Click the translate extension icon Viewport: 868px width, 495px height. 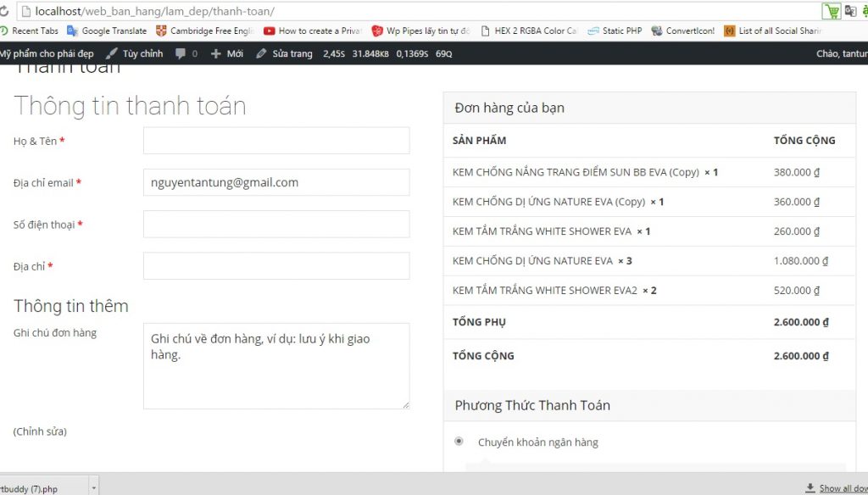850,11
